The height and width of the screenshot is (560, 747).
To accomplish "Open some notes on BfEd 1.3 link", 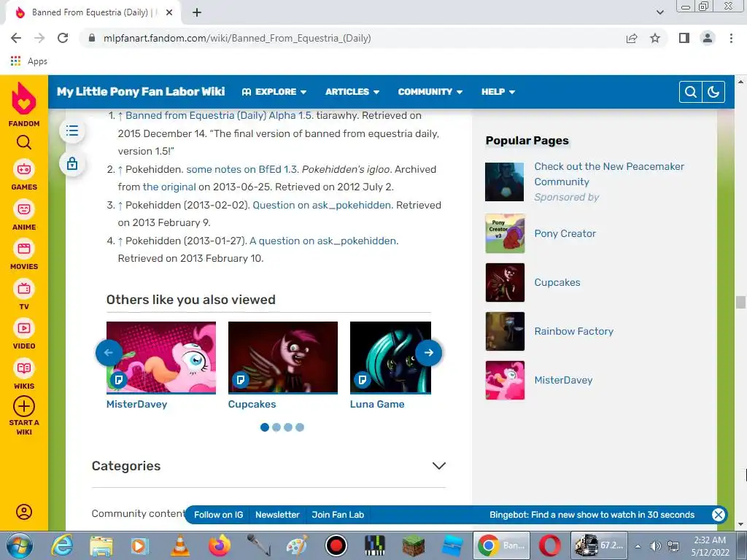I will point(242,169).
